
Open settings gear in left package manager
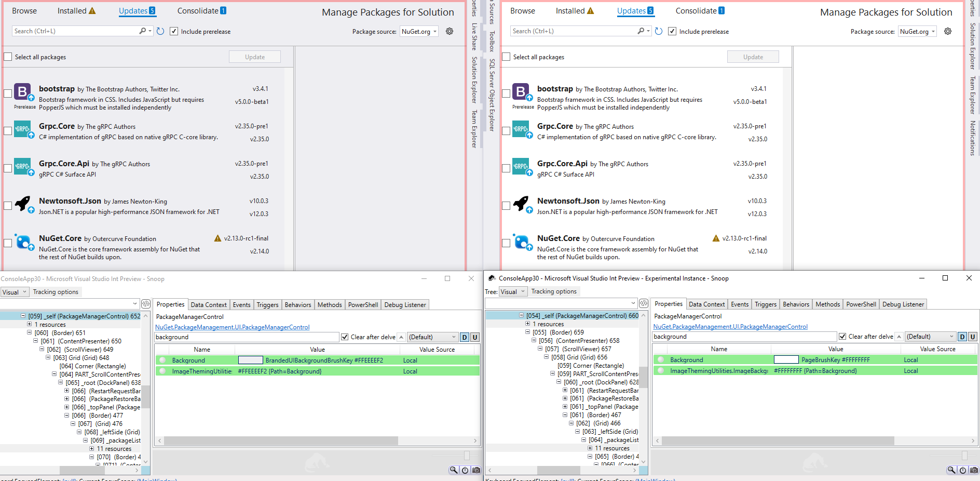coord(450,31)
